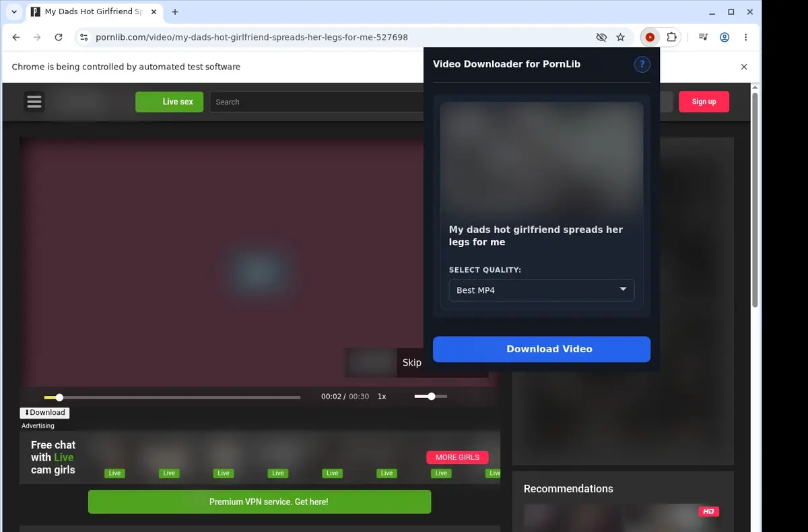Viewport: 808px width, 532px height.
Task: Open a new browser tab
Action: [x=175, y=12]
